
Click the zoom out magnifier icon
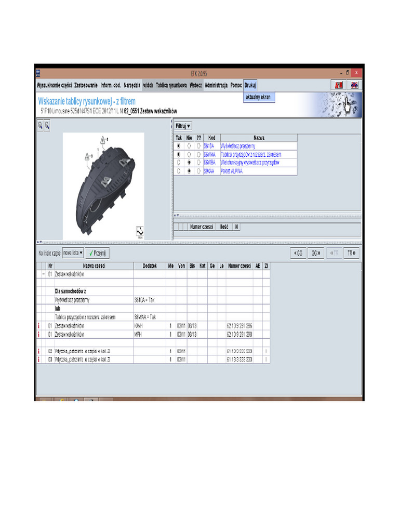pos(47,125)
